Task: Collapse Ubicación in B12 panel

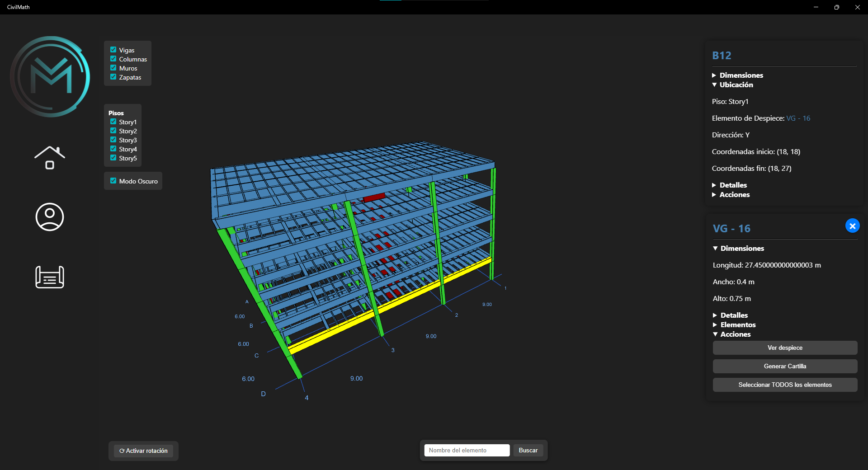Action: [x=732, y=85]
